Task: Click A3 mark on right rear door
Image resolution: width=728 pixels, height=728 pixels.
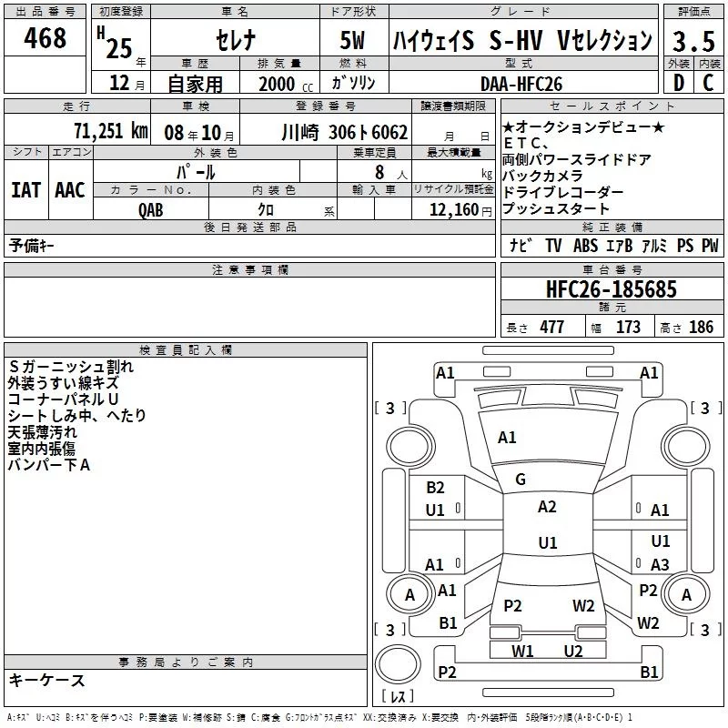Action: (x=660, y=564)
